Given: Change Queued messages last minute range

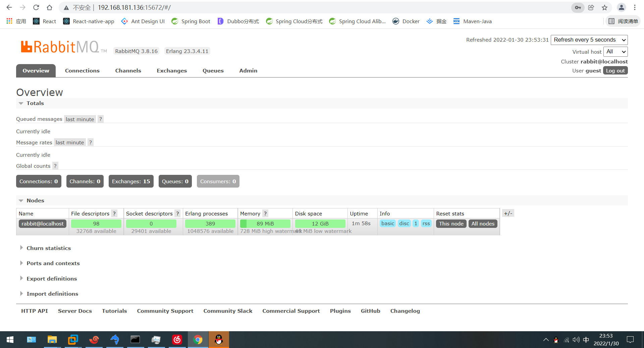Looking at the screenshot, I should pos(80,119).
